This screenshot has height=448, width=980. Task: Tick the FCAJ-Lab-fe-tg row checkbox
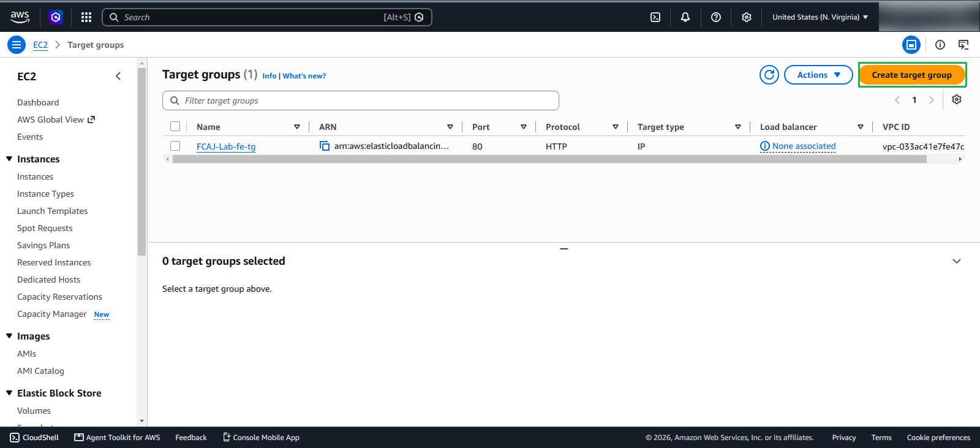(175, 146)
